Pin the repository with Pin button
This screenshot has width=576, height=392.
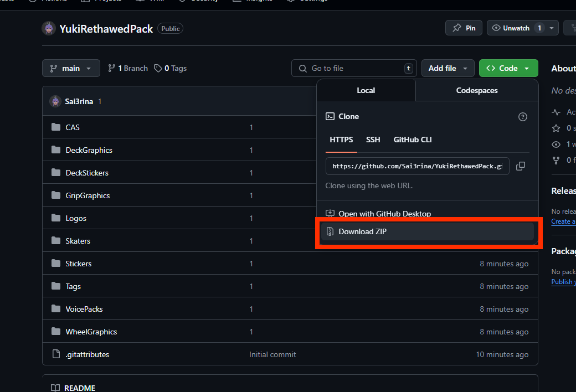pos(464,28)
